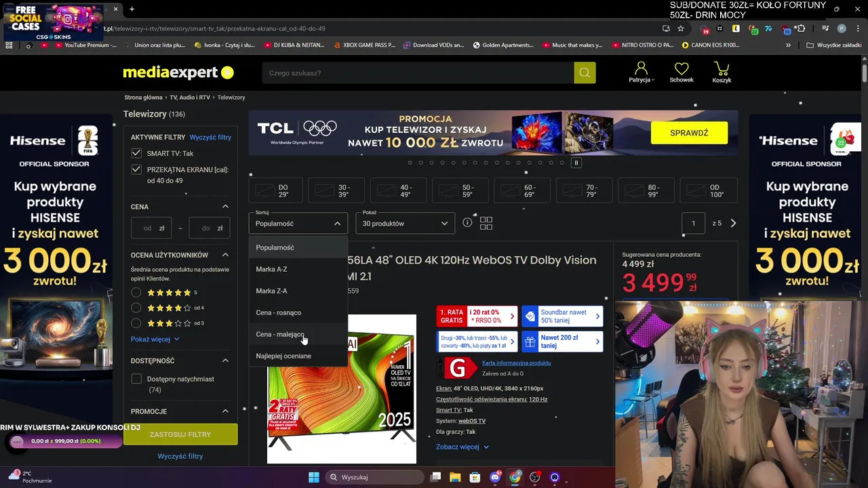Click the Chrome taskbar icon
The height and width of the screenshot is (488, 868).
pyautogui.click(x=515, y=477)
